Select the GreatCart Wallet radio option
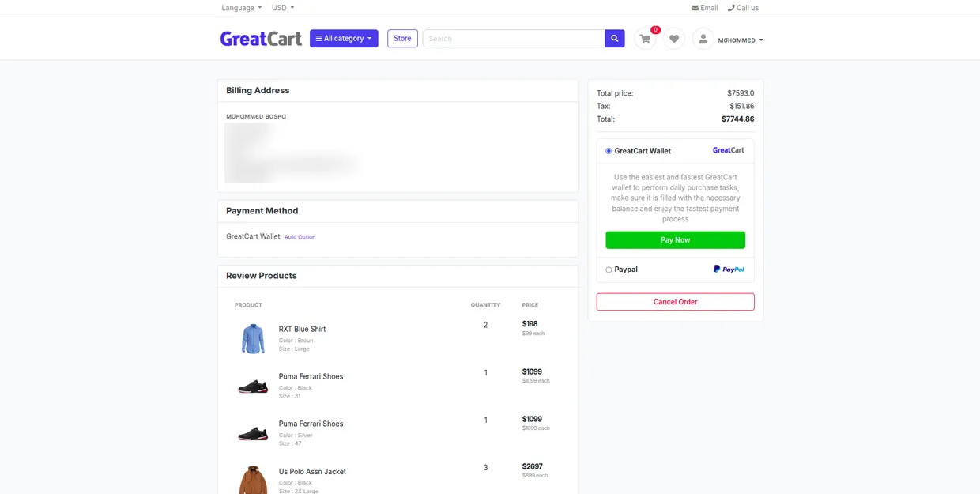The image size is (980, 494). (x=609, y=151)
